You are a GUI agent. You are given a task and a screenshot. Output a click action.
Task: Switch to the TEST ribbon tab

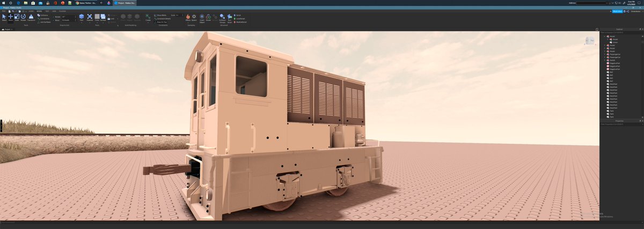(47, 11)
